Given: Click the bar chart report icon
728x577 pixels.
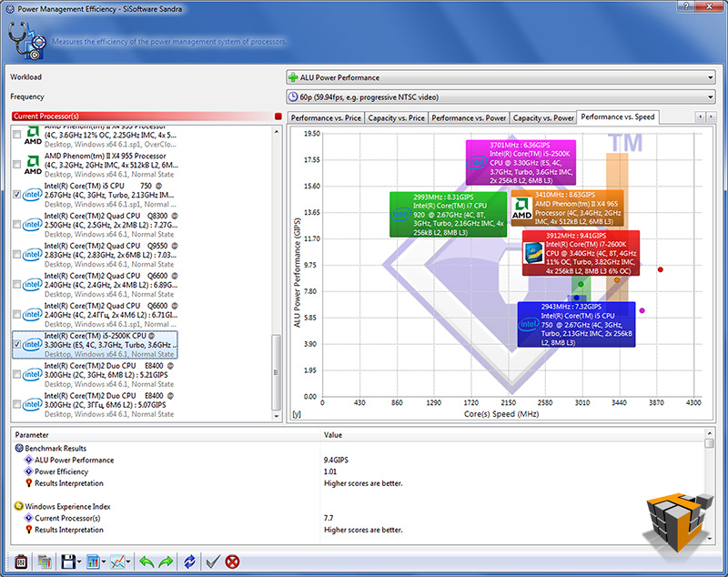Looking at the screenshot, I should click(x=94, y=562).
